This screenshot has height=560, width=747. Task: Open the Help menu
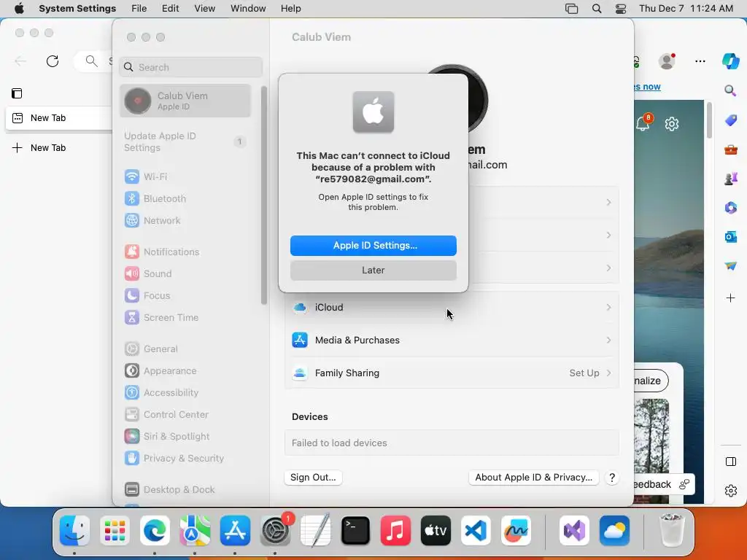click(x=290, y=9)
